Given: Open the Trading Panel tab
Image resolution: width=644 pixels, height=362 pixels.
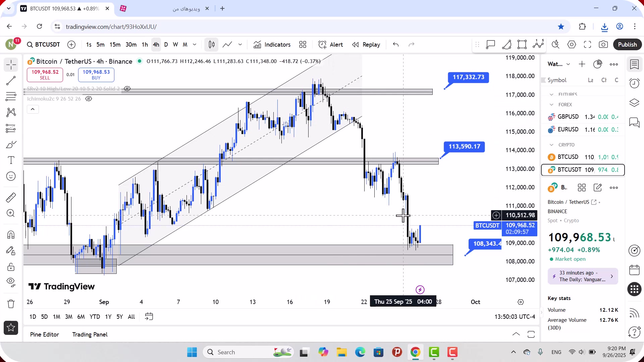Looking at the screenshot, I should click(x=90, y=335).
